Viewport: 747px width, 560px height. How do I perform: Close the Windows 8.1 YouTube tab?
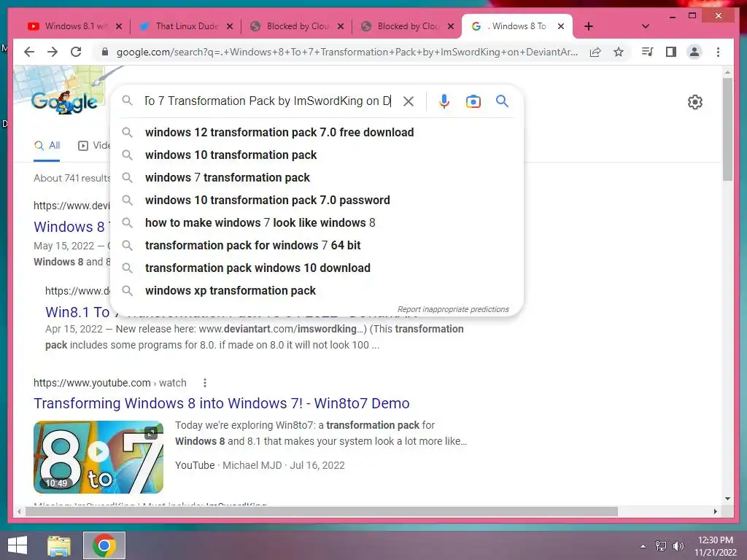click(119, 26)
